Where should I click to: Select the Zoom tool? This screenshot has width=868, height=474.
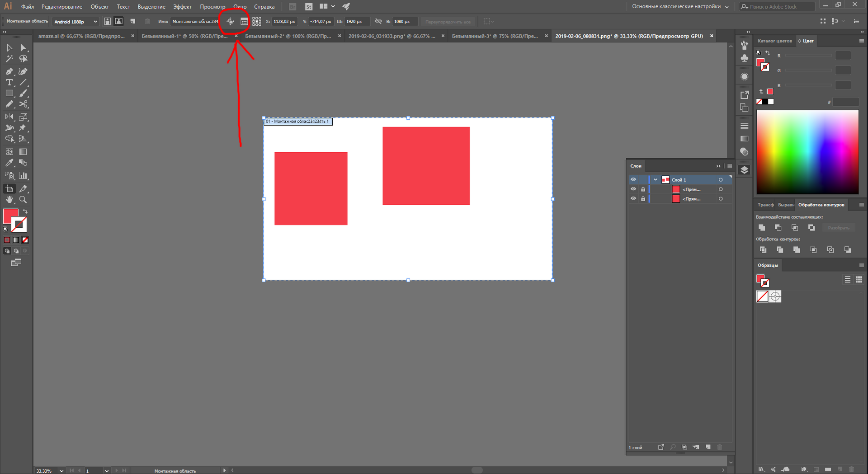pos(23,200)
